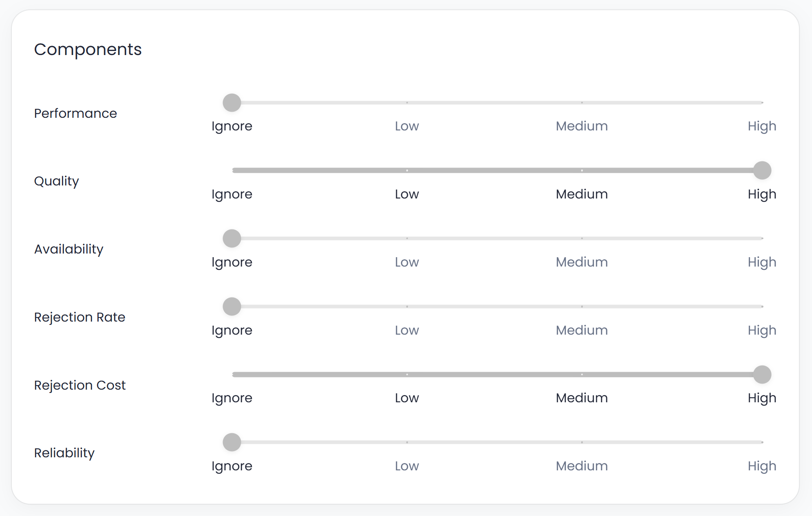
Task: Set Availability slider to High
Action: 761,238
